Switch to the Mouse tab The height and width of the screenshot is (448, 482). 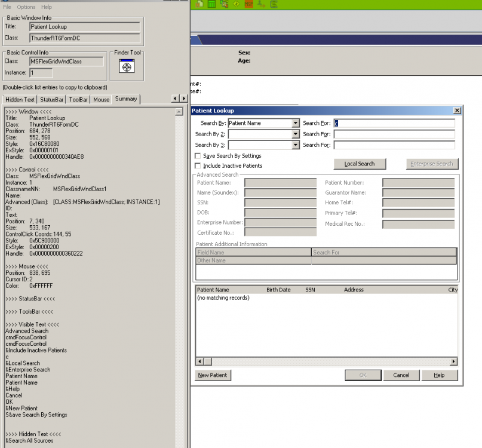point(102,100)
